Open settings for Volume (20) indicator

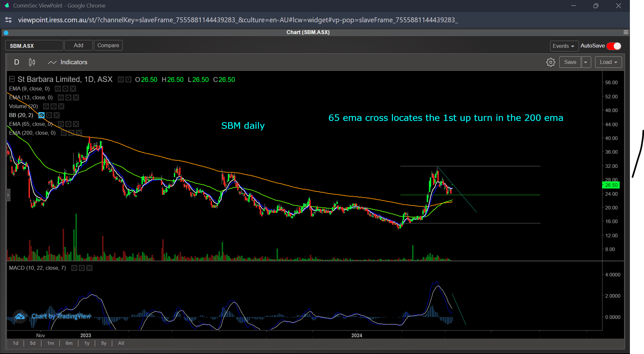[53, 106]
